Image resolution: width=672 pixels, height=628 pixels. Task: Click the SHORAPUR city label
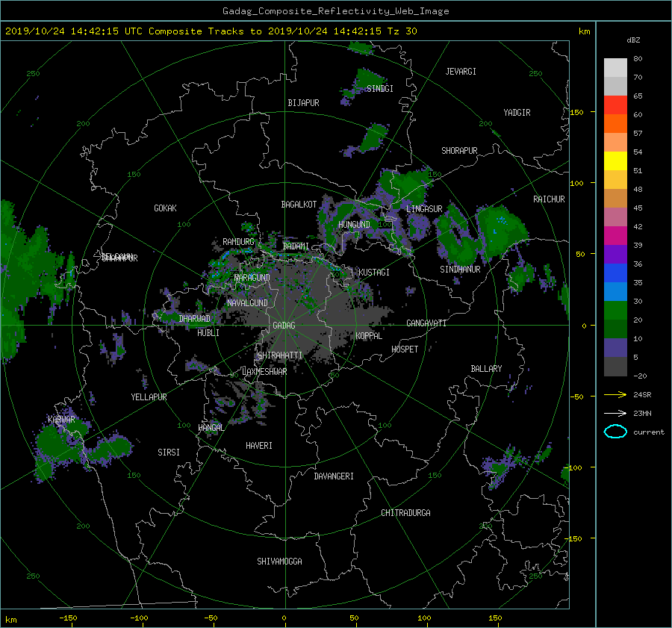click(459, 151)
